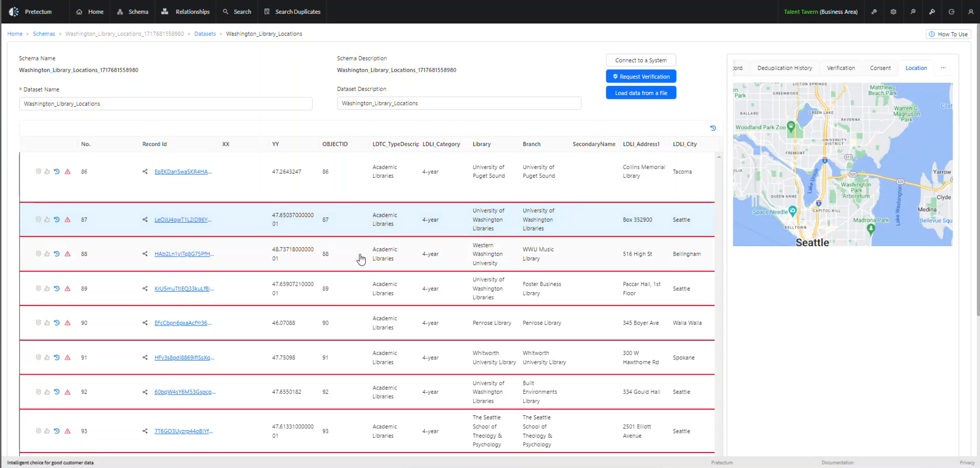Toggle the shield verify mark on row 92
The width and height of the screenshot is (980, 468).
point(38,392)
